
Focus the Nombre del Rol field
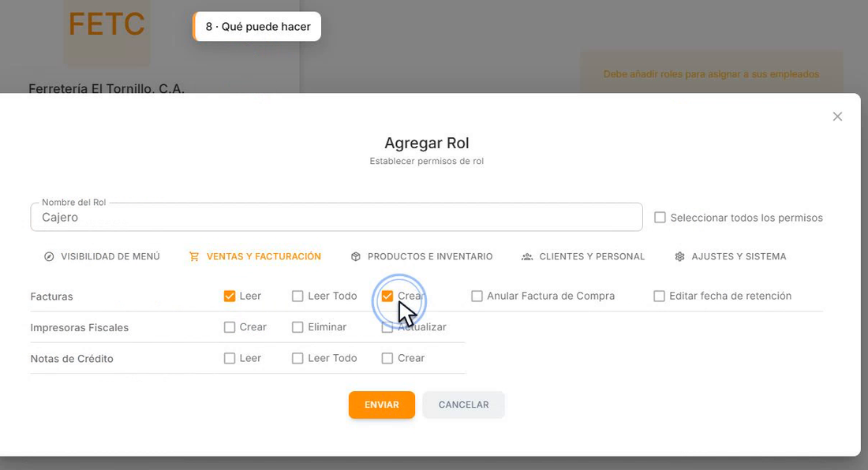pos(336,217)
